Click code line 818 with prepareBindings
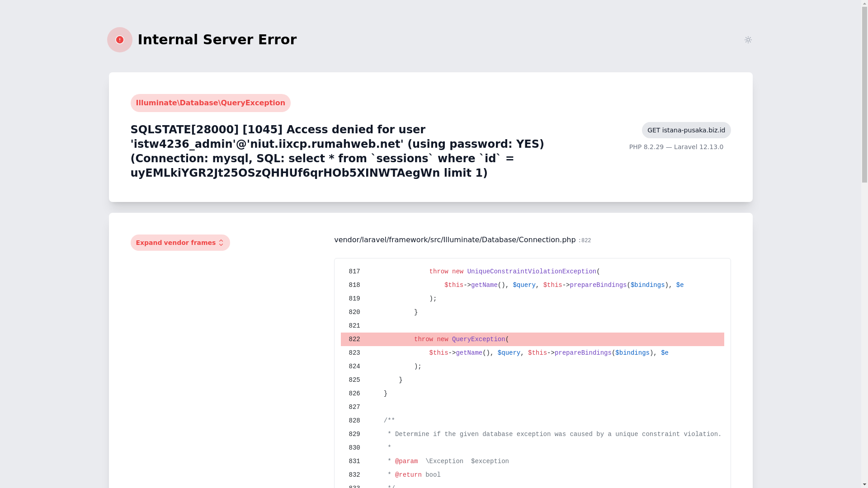The width and height of the screenshot is (868, 488). point(532,285)
